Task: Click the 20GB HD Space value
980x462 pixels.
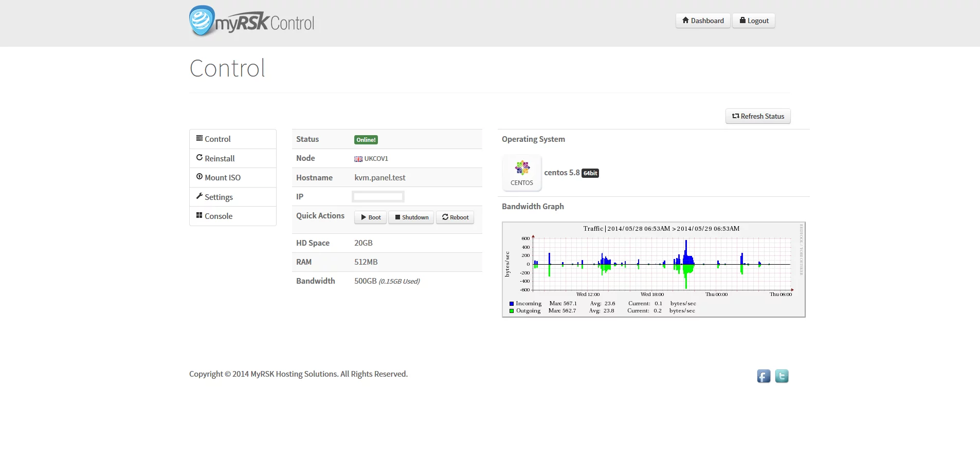Action: (364, 243)
